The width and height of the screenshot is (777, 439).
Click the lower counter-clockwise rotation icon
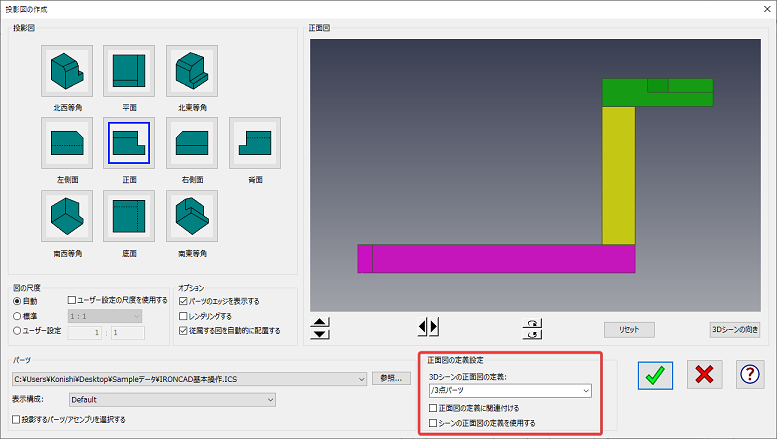click(532, 334)
